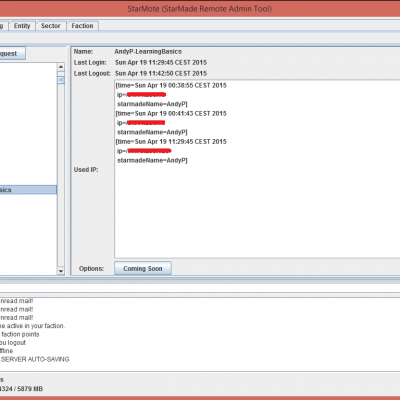Click the Options label
Image resolution: width=400 pixels, height=400 pixels.
pos(91,269)
